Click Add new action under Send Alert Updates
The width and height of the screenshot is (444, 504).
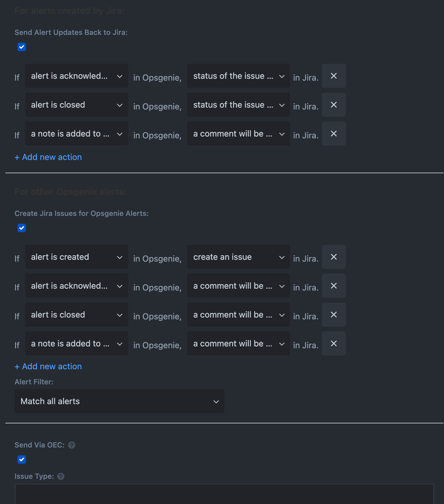tap(48, 157)
